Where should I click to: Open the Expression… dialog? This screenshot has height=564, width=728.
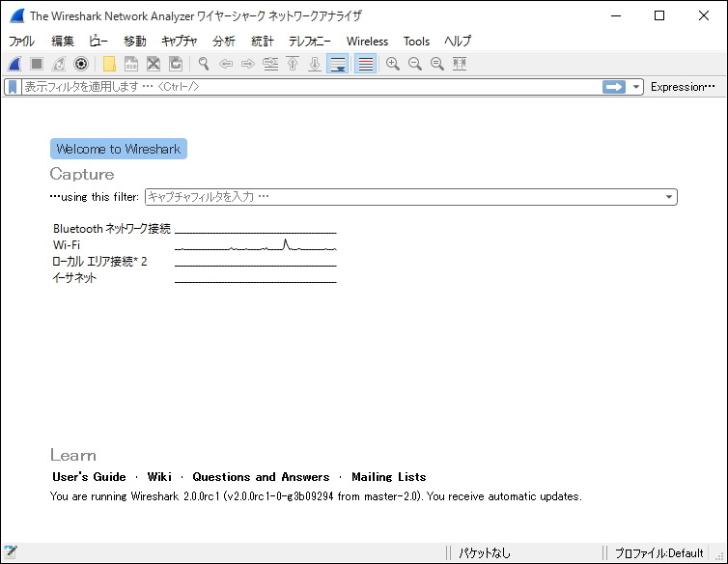click(x=683, y=87)
